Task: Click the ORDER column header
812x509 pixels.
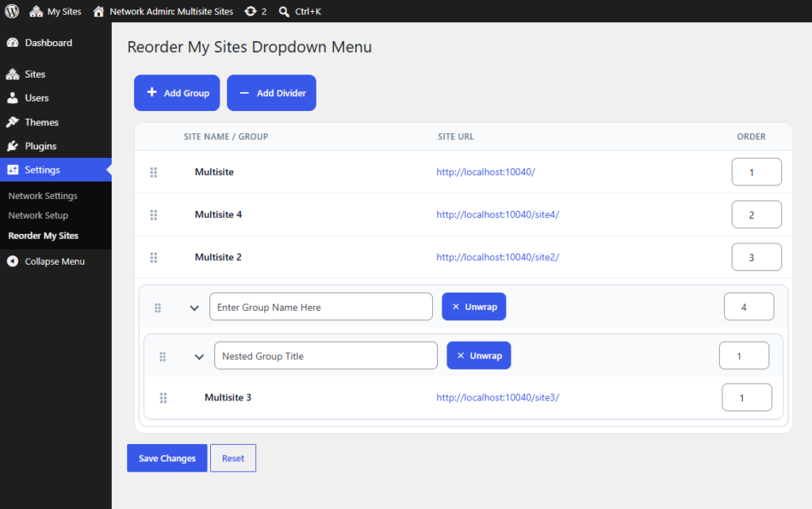Action: 752,136
